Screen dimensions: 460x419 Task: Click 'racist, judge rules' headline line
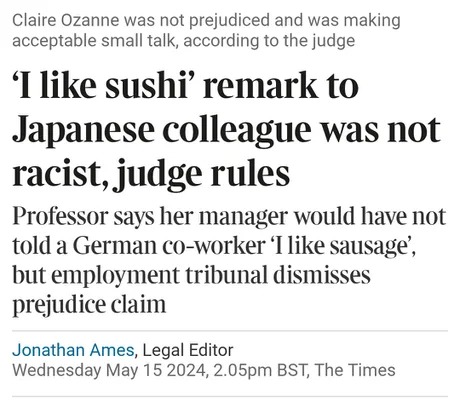tap(151, 174)
